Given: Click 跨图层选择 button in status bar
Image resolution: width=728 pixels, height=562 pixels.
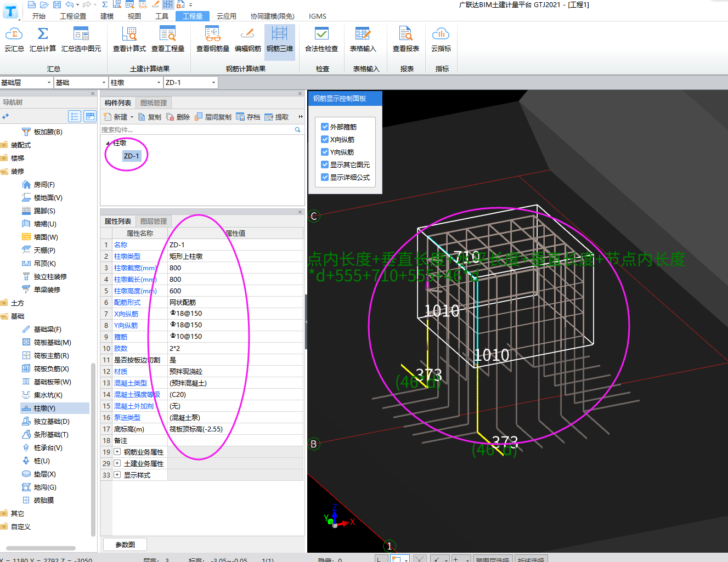Looking at the screenshot, I should [x=492, y=559].
